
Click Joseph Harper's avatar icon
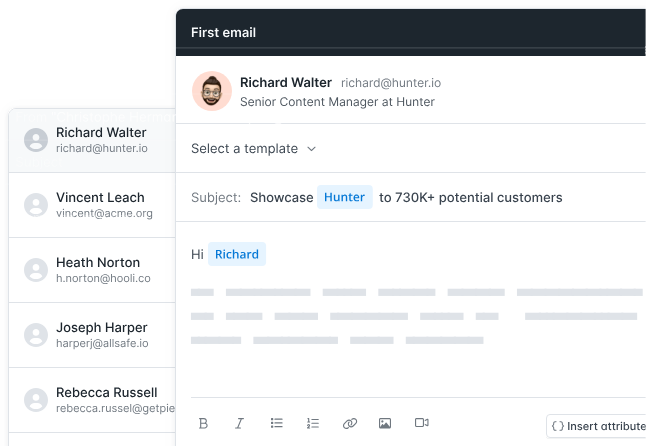[36, 335]
